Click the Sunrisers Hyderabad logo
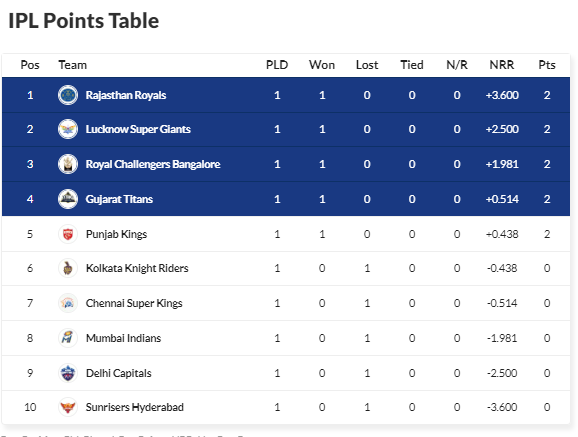Viewport: 578px width, 437px height. coord(68,407)
